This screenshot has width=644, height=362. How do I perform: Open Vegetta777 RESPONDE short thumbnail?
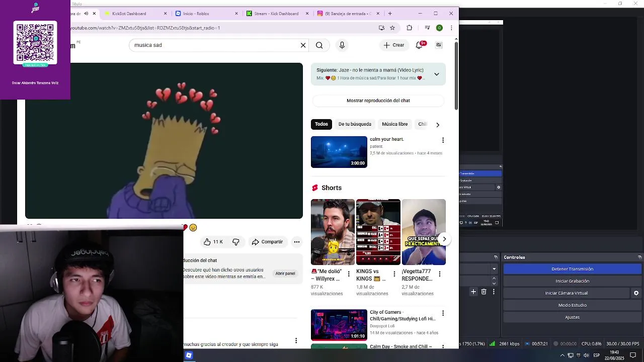(x=424, y=232)
